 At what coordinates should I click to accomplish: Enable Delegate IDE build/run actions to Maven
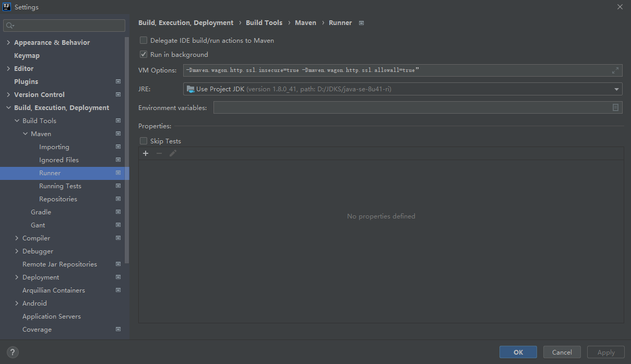click(144, 40)
